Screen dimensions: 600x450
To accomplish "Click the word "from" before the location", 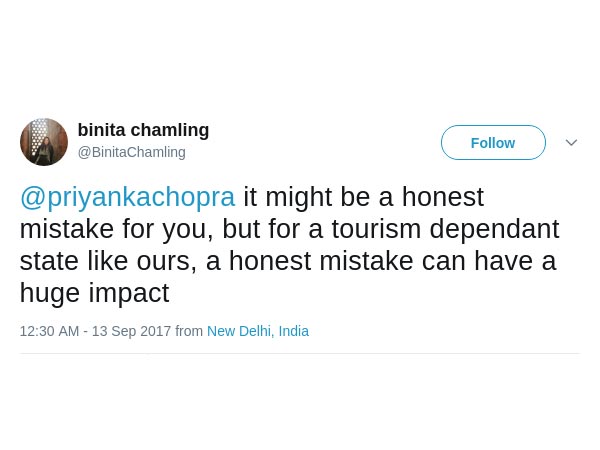I will [189, 331].
